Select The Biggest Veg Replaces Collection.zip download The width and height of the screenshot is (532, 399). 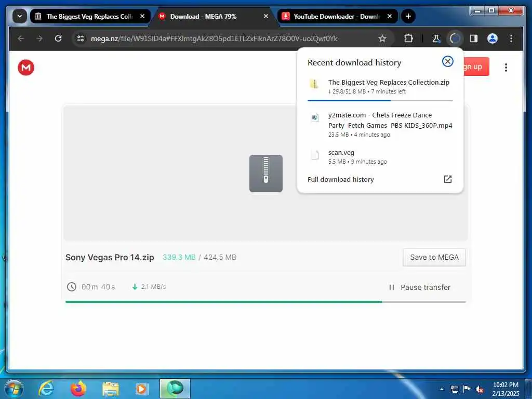point(380,87)
